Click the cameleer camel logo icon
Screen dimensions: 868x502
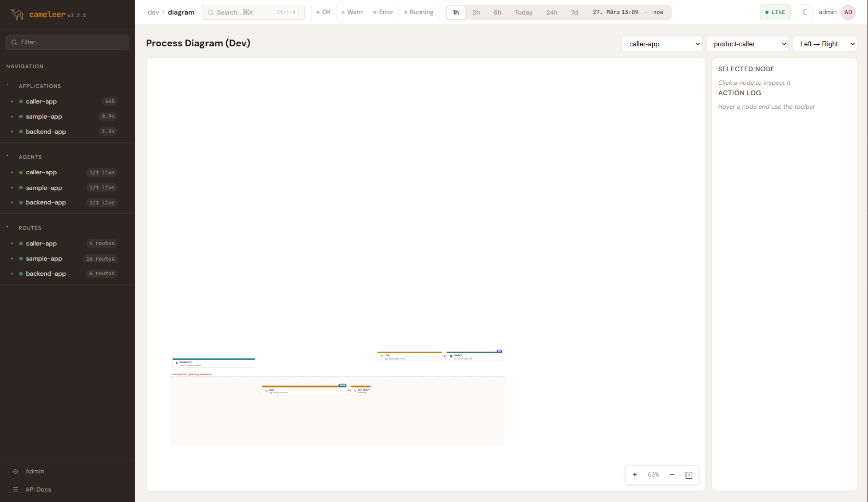pos(17,15)
